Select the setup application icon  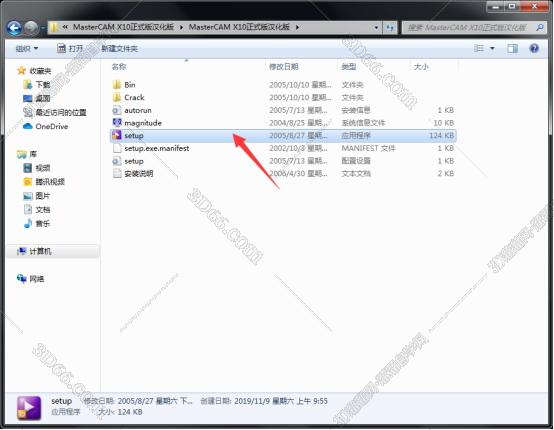point(117,135)
